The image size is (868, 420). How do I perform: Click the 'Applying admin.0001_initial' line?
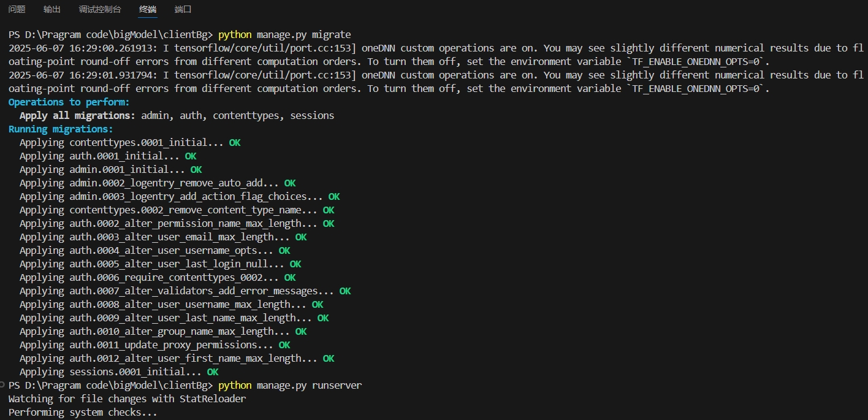pos(110,169)
